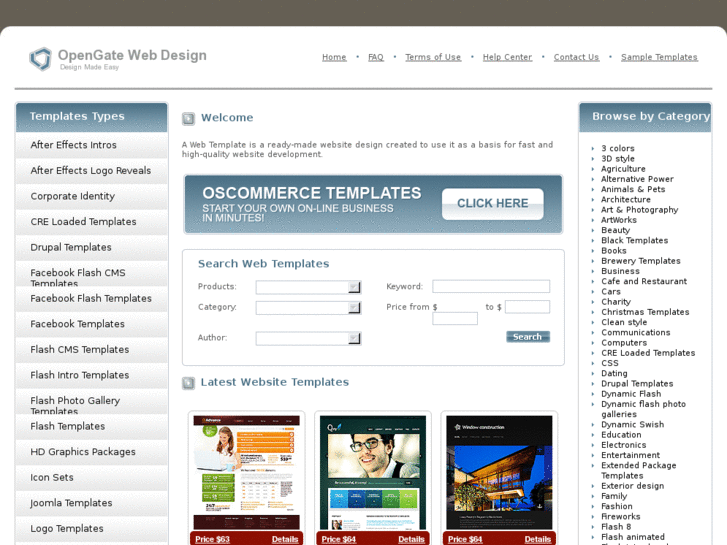Screen dimensions: 727x545
Task: Browse the Agriculture category
Action: (x=623, y=169)
